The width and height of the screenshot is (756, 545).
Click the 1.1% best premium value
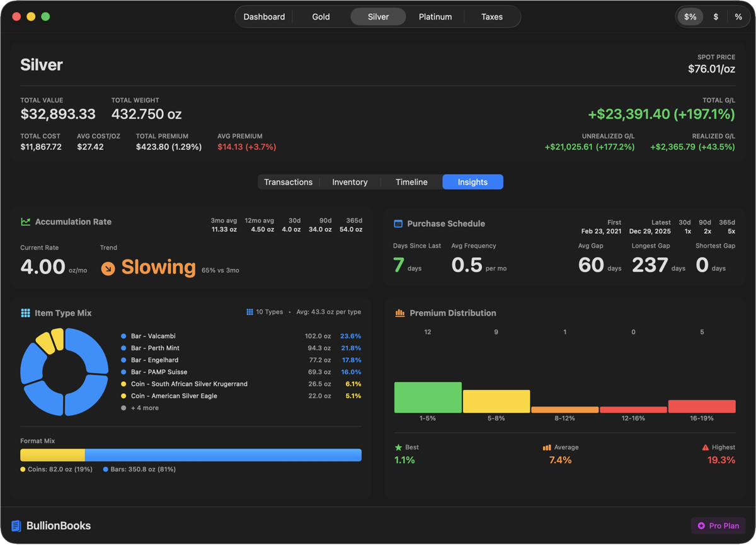pos(404,460)
